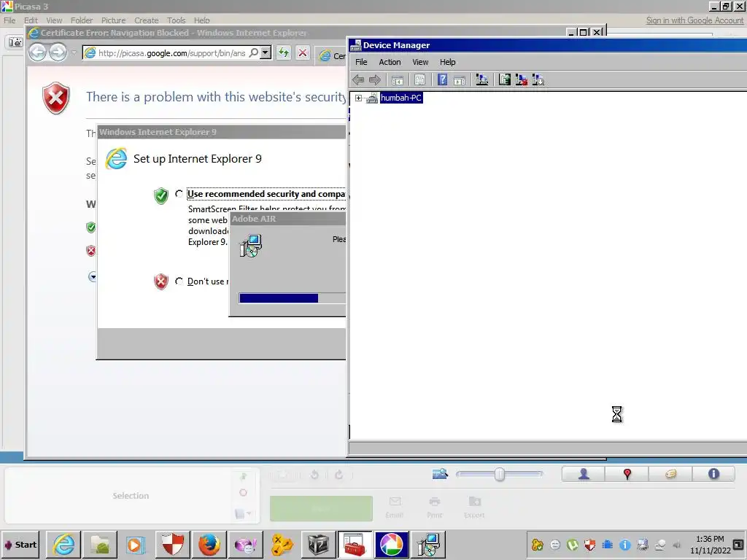Click Picasa Places red pin button

coord(627,474)
